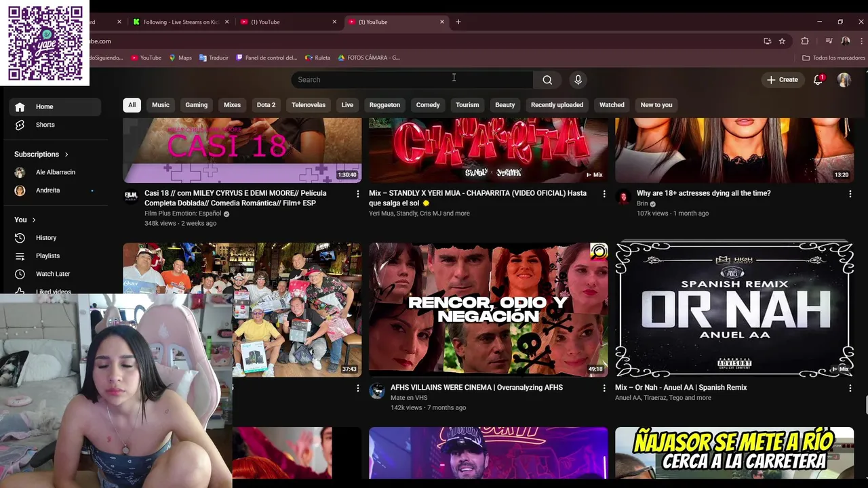Viewport: 868px width, 488px height.
Task: Select the Tourism filter chip
Action: point(467,105)
